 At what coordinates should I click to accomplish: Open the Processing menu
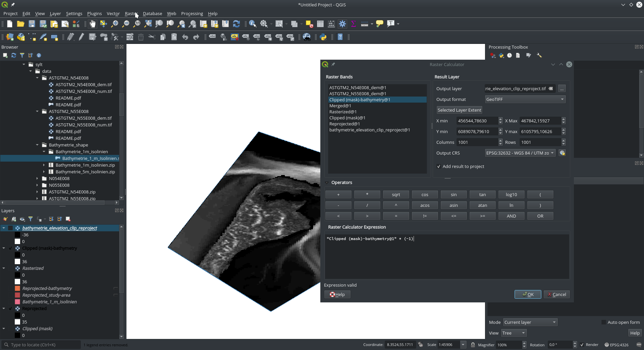coord(192,13)
